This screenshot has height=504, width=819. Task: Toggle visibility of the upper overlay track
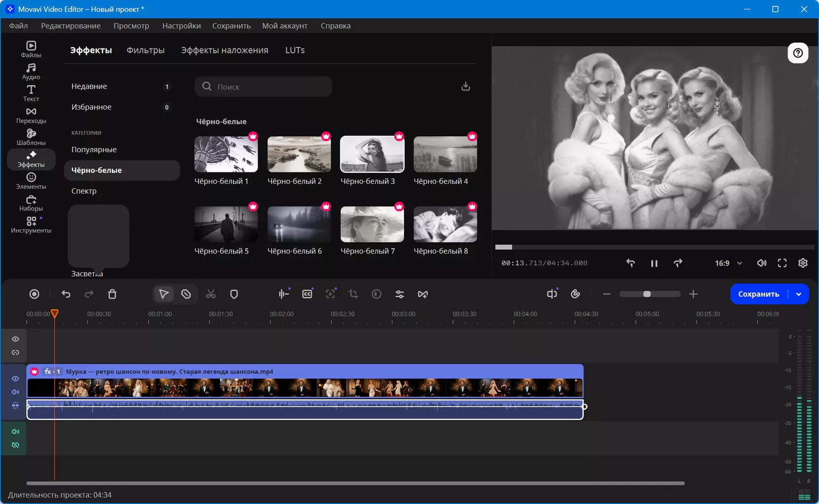15,339
